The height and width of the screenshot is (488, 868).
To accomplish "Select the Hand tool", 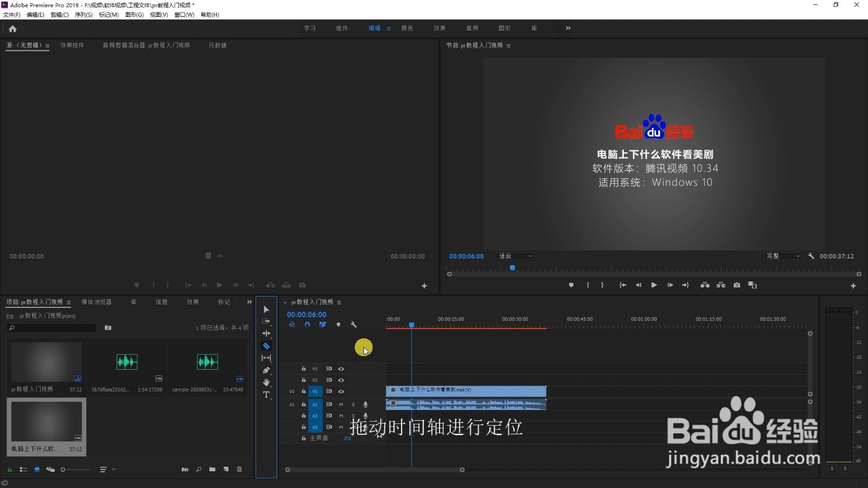I will [x=266, y=382].
